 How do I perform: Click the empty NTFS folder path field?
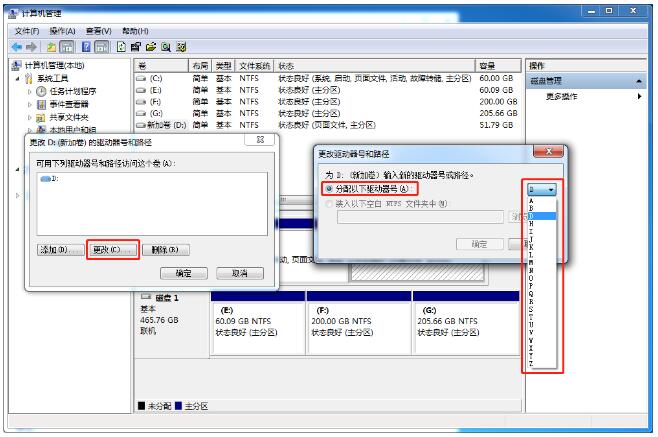click(420, 217)
